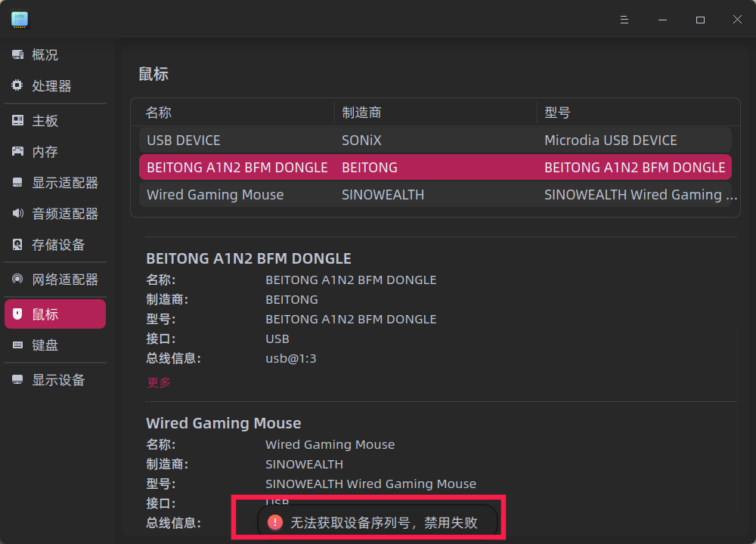Click the Audio Adapter (音频适配器) speaker icon

pos(17,214)
